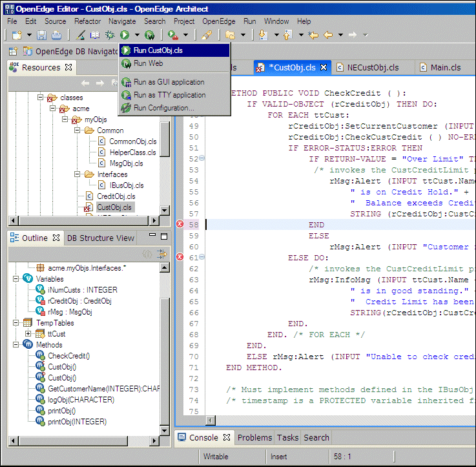Click the Back navigation arrow in toolbar

(328, 35)
